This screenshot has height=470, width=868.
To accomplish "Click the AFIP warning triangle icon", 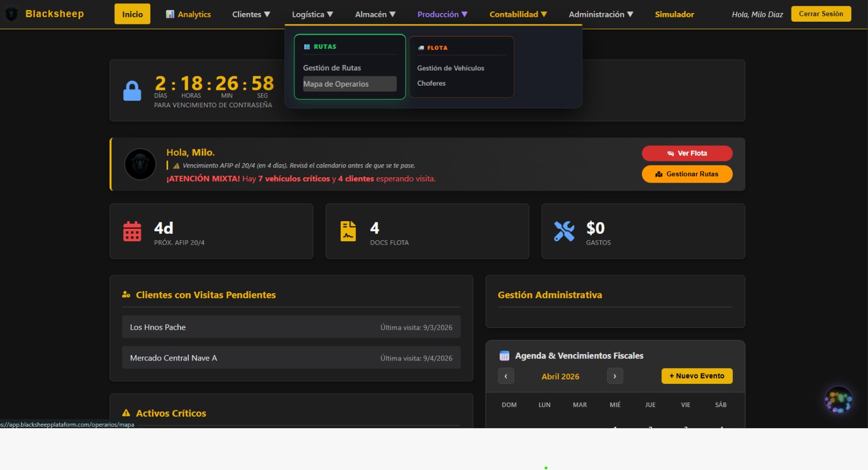I will point(176,166).
